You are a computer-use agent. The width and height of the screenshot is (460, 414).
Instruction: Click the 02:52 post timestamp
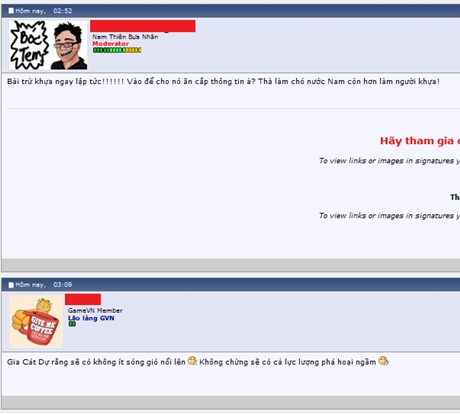tap(62, 11)
